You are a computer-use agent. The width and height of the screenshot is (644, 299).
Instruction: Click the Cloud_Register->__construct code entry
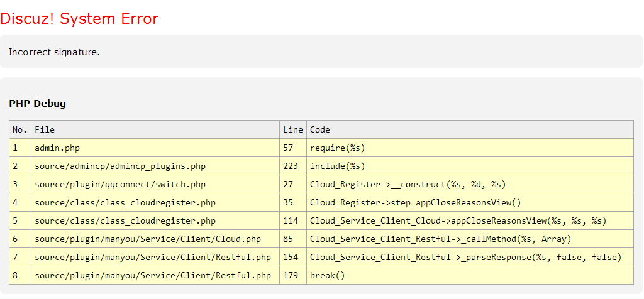click(408, 185)
